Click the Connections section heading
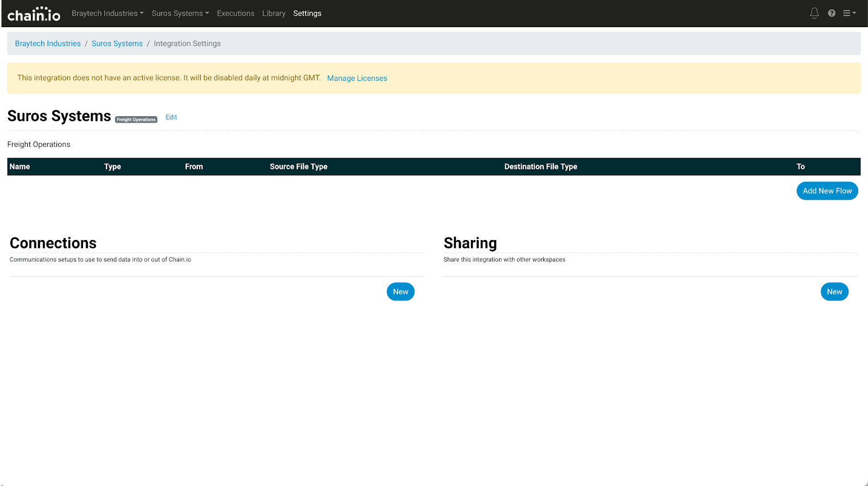 (53, 243)
